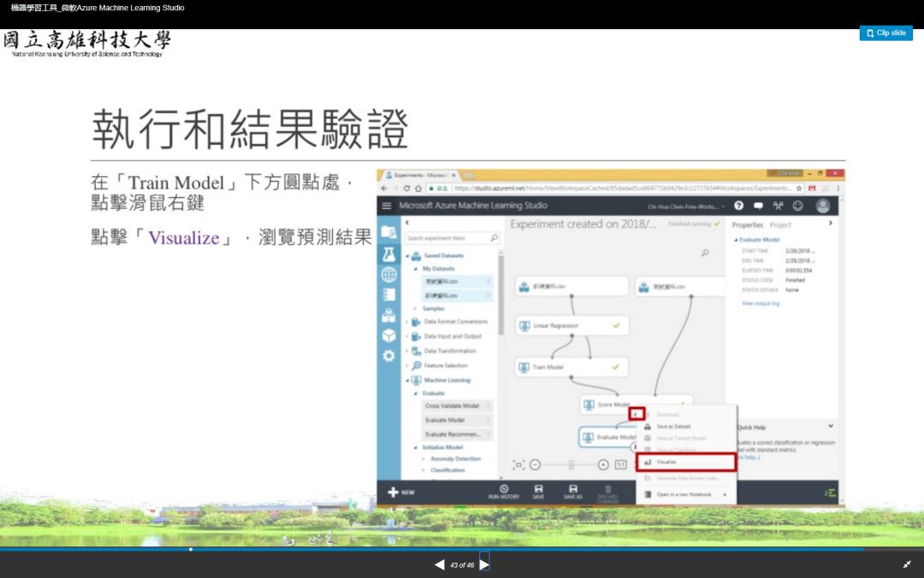Adjust the canvas zoom slider handle
The image size is (924, 578).
click(x=571, y=465)
